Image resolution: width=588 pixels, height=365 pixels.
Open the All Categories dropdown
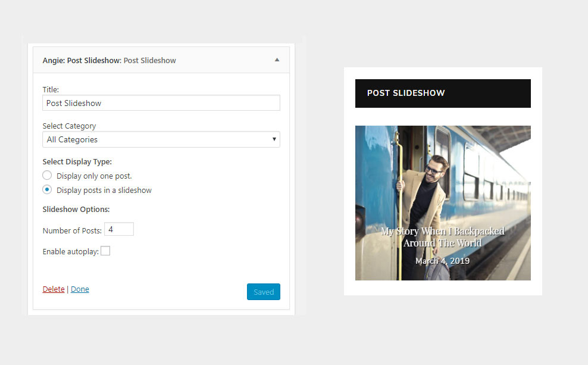tap(161, 139)
